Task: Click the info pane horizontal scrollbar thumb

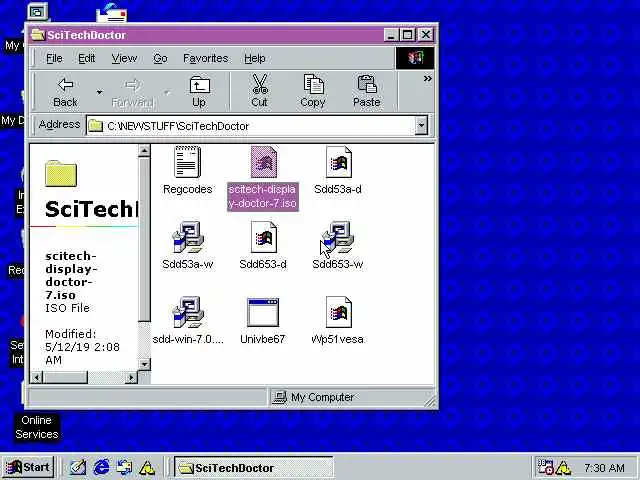Action: [x=65, y=378]
